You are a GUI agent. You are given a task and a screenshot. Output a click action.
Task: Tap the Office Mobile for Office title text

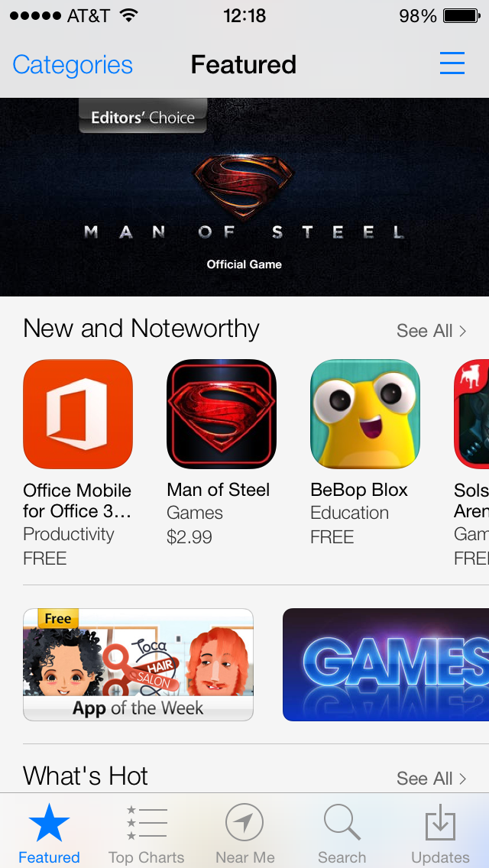pyautogui.click(x=77, y=500)
